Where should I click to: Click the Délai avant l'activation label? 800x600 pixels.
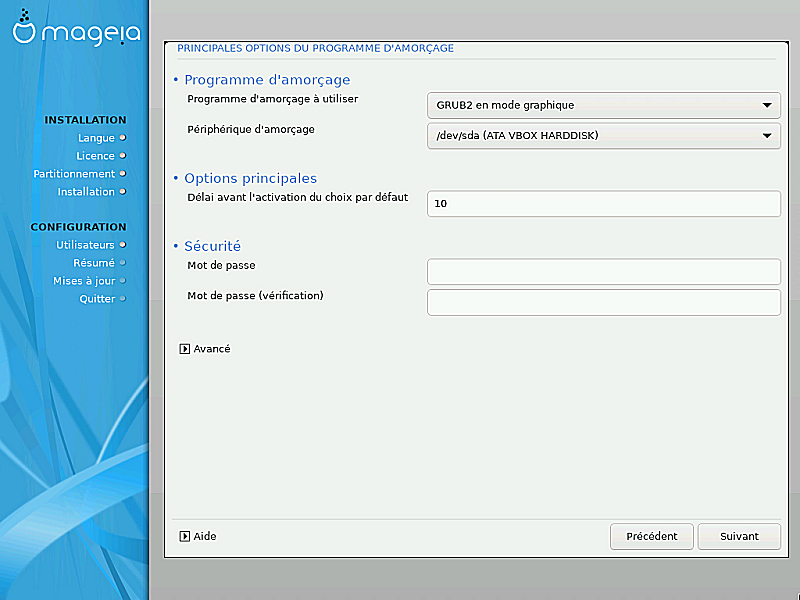click(297, 197)
